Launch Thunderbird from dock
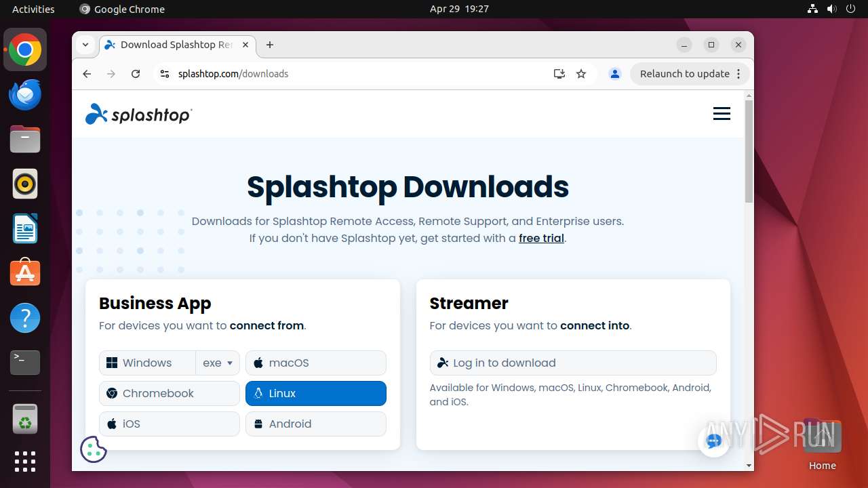The image size is (868, 488). point(25,94)
